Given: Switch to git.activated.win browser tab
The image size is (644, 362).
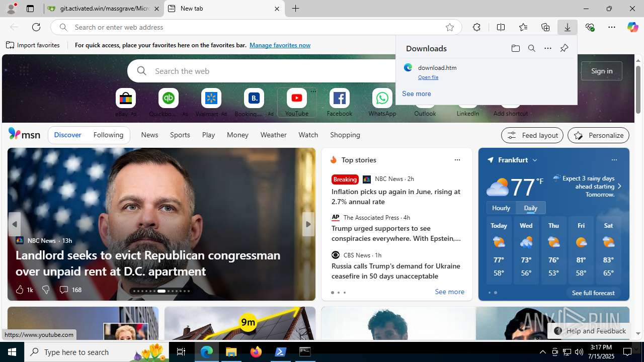Looking at the screenshot, I should tap(104, 9).
